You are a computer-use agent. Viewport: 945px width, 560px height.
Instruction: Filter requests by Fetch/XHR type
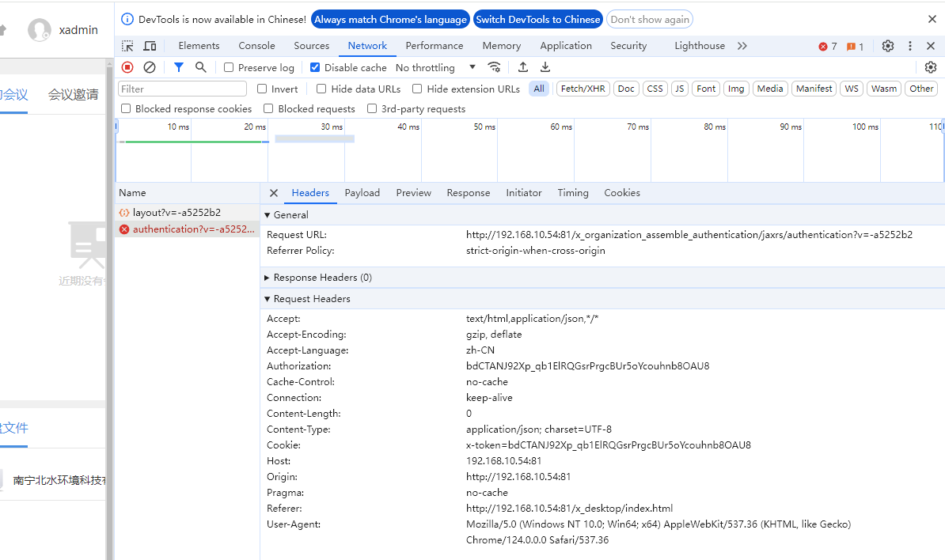(x=583, y=89)
